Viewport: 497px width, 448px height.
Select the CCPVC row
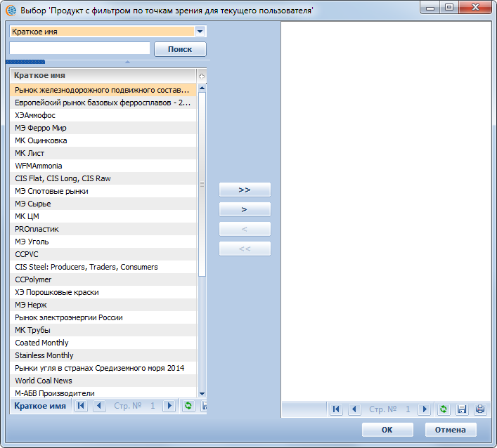coord(103,254)
